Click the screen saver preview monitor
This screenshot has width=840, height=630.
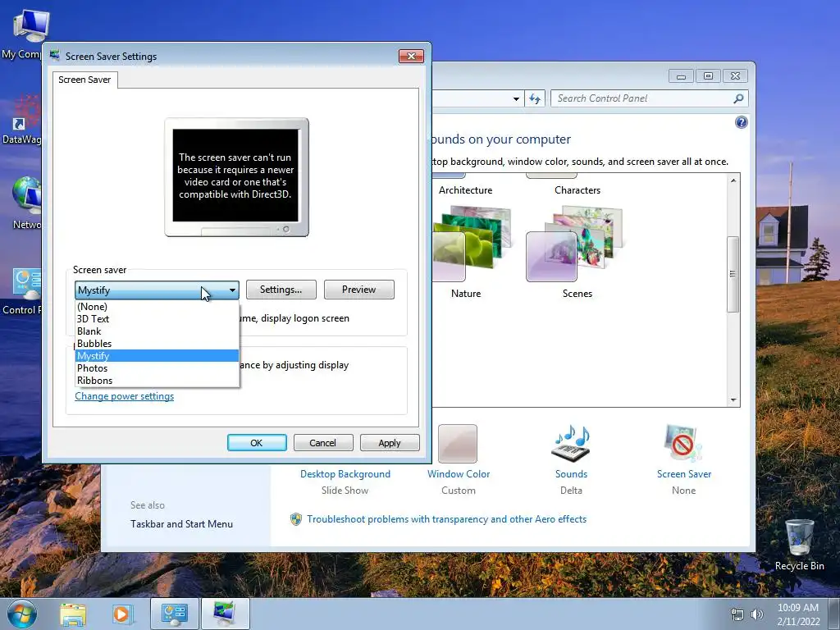[x=236, y=177]
